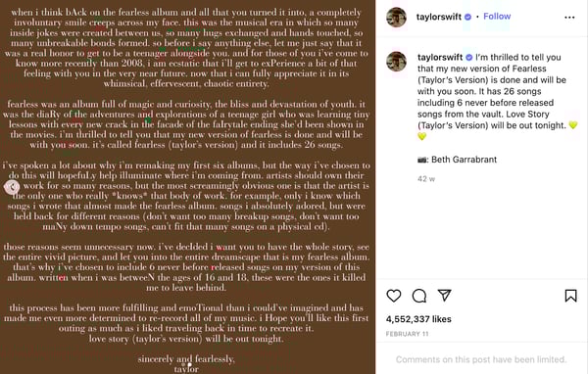Open more options three-dots menu

pyautogui.click(x=569, y=18)
